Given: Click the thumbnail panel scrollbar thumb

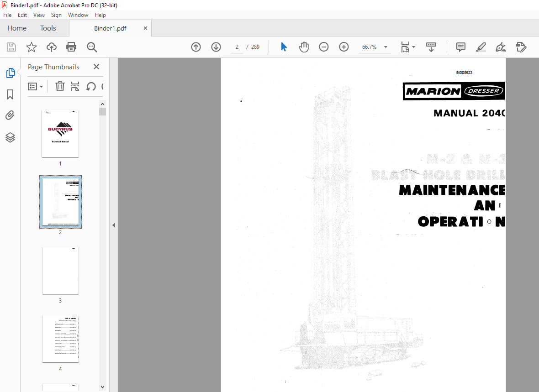Looking at the screenshot, I should pos(102,112).
